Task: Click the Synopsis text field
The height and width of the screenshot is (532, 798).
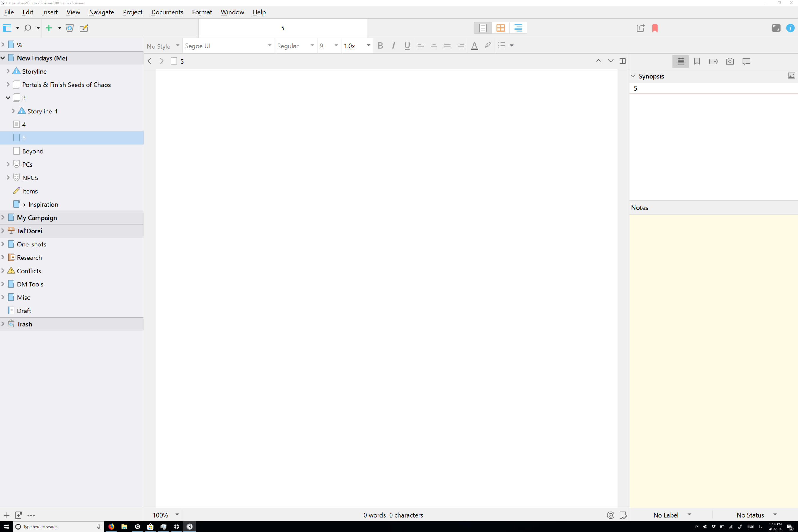Action: [713, 147]
